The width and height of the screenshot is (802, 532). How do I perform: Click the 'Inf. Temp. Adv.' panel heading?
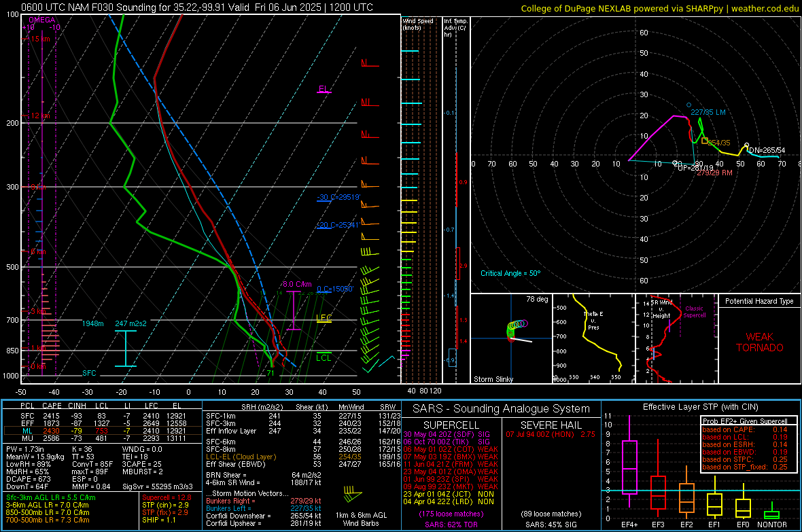[456, 28]
